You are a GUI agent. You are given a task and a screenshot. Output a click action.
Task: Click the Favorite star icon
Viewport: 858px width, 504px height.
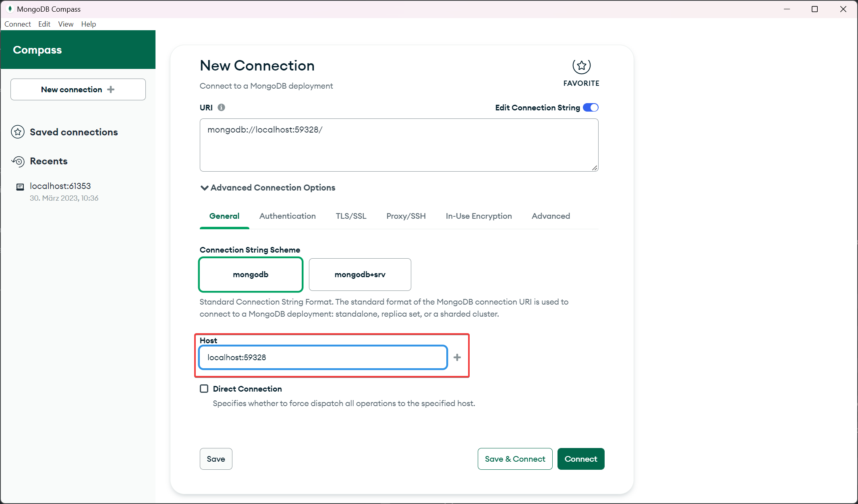pyautogui.click(x=581, y=66)
